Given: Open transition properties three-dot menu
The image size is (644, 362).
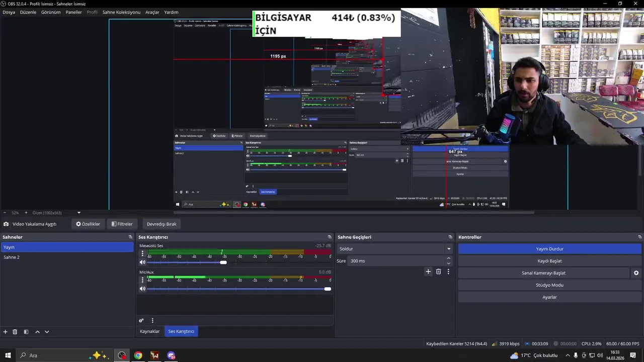Looking at the screenshot, I should [x=448, y=271].
